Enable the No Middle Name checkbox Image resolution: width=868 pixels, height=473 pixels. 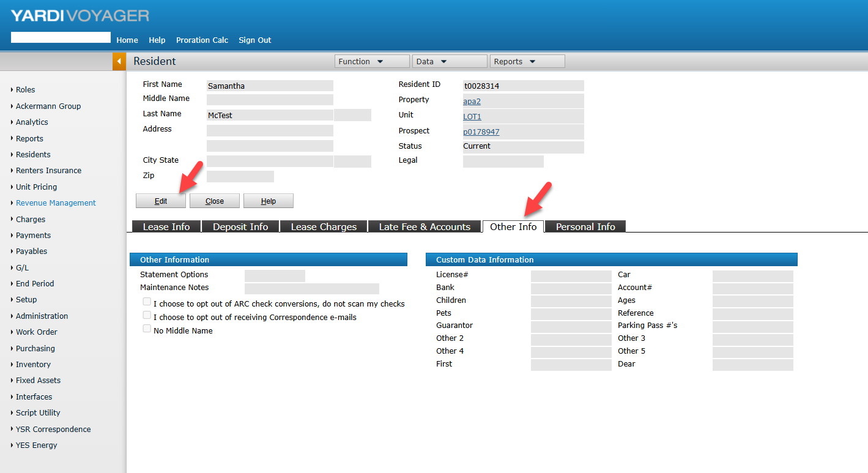pyautogui.click(x=147, y=329)
